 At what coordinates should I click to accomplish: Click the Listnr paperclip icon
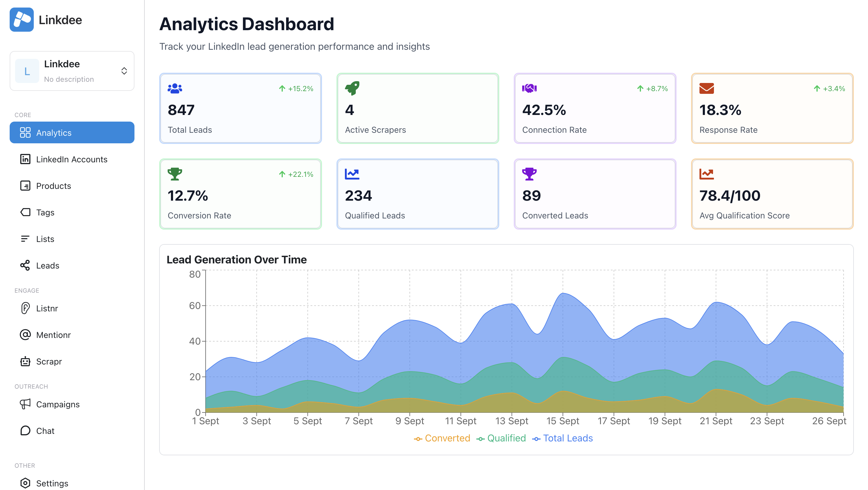tap(25, 308)
